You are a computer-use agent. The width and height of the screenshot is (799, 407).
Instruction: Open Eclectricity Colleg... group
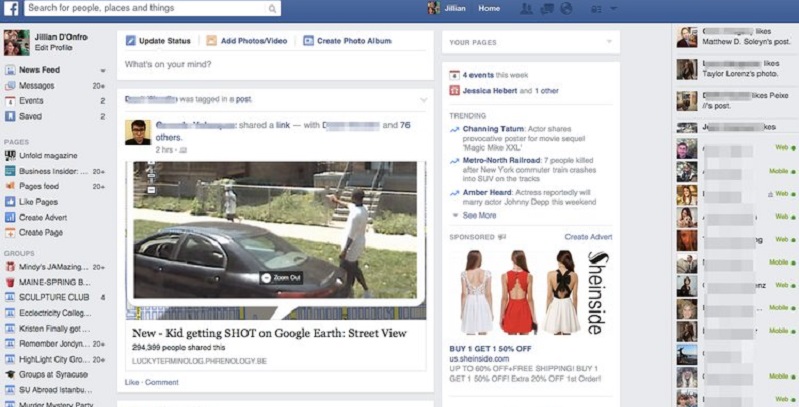pyautogui.click(x=55, y=313)
